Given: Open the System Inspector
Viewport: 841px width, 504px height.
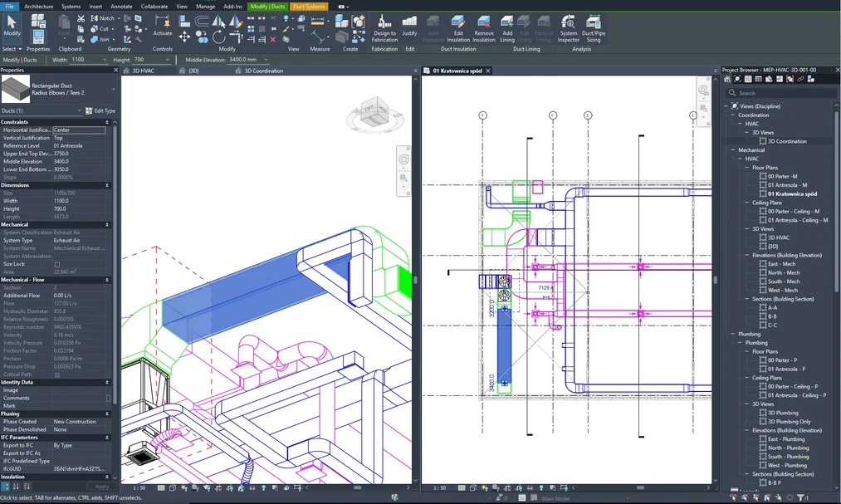Looking at the screenshot, I should click(x=570, y=33).
